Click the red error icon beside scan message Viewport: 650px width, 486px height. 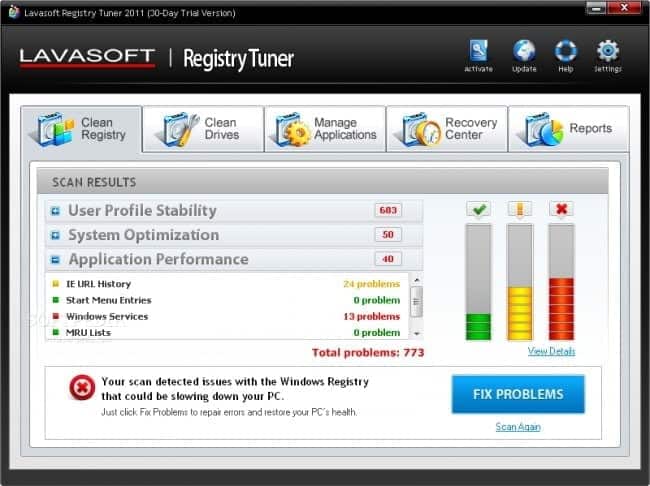point(82,387)
